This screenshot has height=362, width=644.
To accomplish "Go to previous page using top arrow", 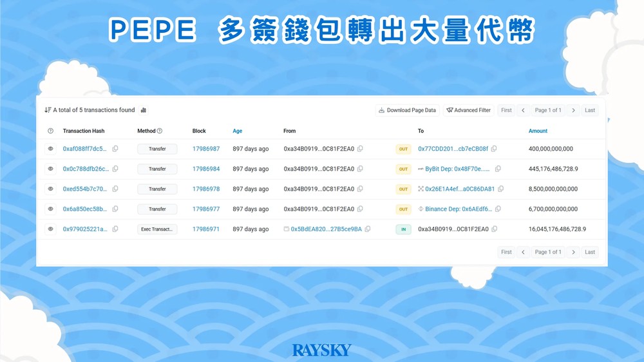I will (523, 110).
